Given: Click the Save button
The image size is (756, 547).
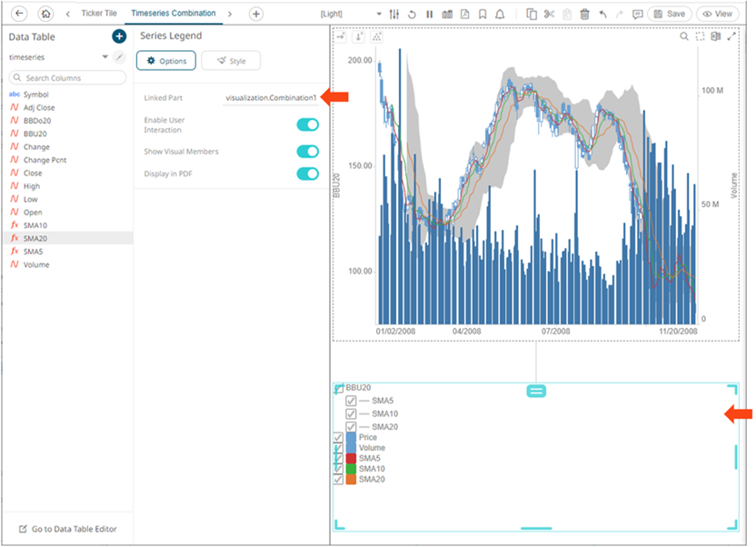Looking at the screenshot, I should (x=669, y=15).
